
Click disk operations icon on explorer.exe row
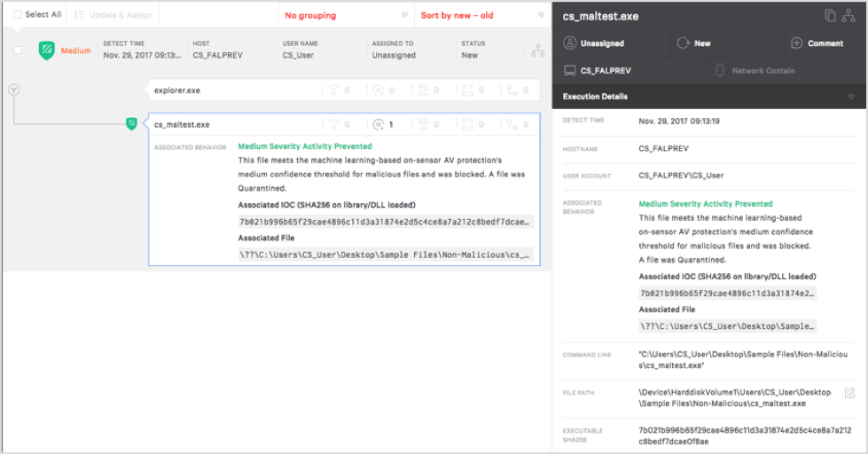coord(423,90)
